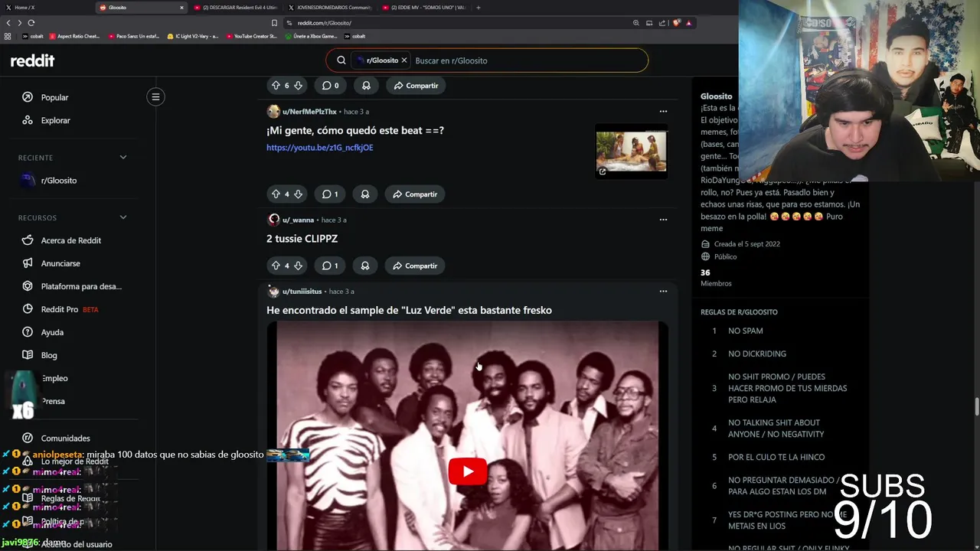
Task: Downvote the 2 tussie CLIPPZ post
Action: coord(298,266)
